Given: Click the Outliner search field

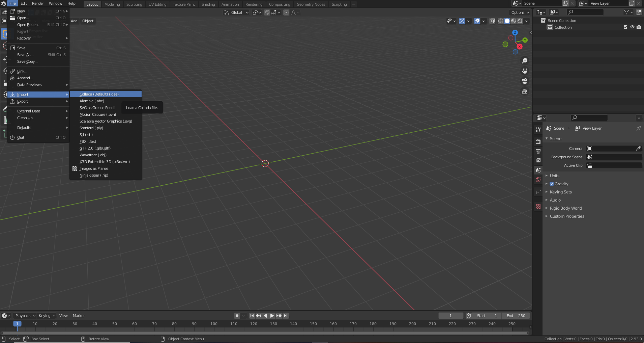Looking at the screenshot, I should pos(585,12).
